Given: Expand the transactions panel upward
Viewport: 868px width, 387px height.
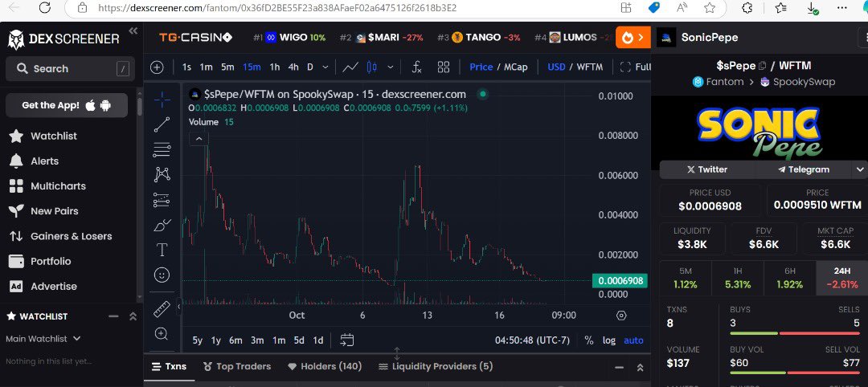Looking at the screenshot, I should pyautogui.click(x=640, y=367).
